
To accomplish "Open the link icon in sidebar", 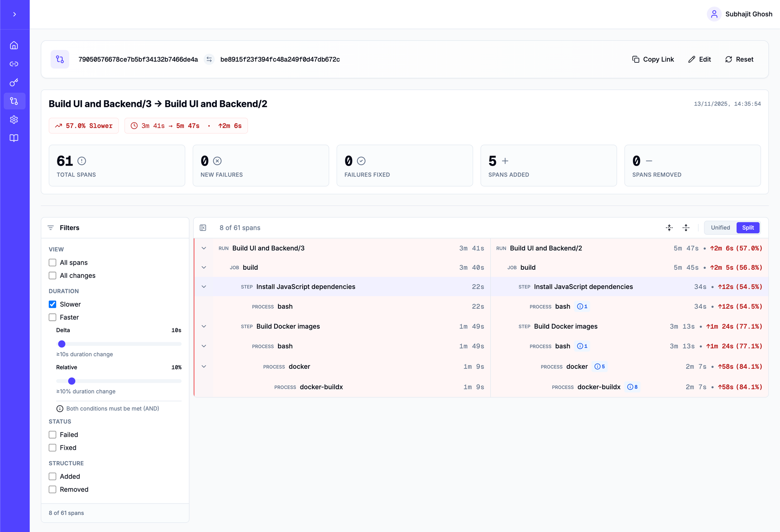I will tap(14, 64).
